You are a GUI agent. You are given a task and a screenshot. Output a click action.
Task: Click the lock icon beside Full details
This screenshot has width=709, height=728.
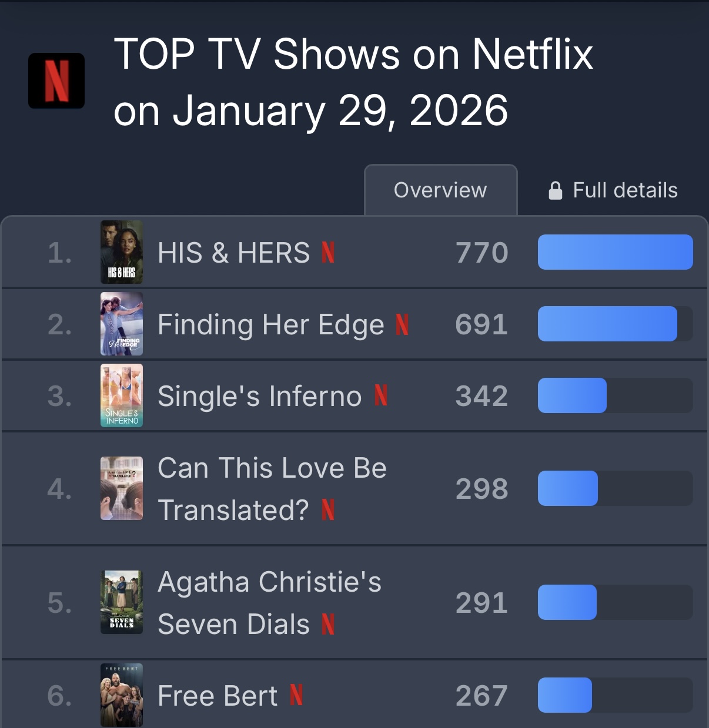click(x=555, y=190)
